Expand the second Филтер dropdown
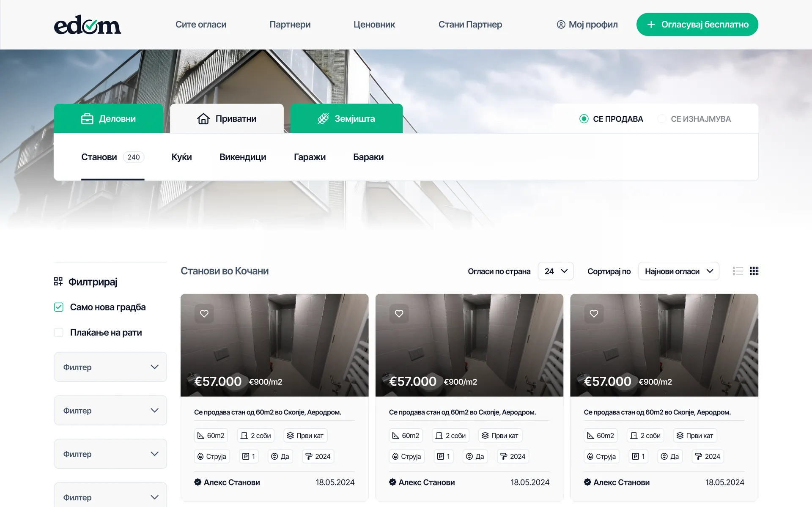Screen dimensions: 812x507 [110, 411]
